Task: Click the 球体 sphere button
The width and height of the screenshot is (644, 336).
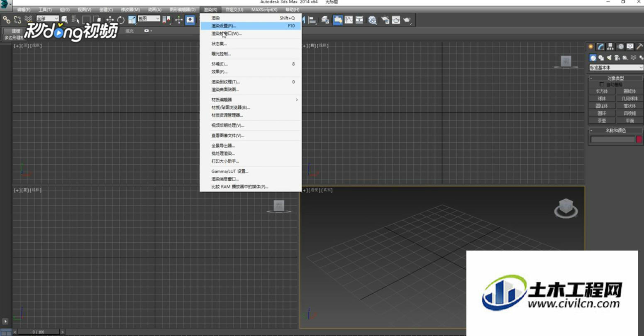Action: (x=602, y=99)
